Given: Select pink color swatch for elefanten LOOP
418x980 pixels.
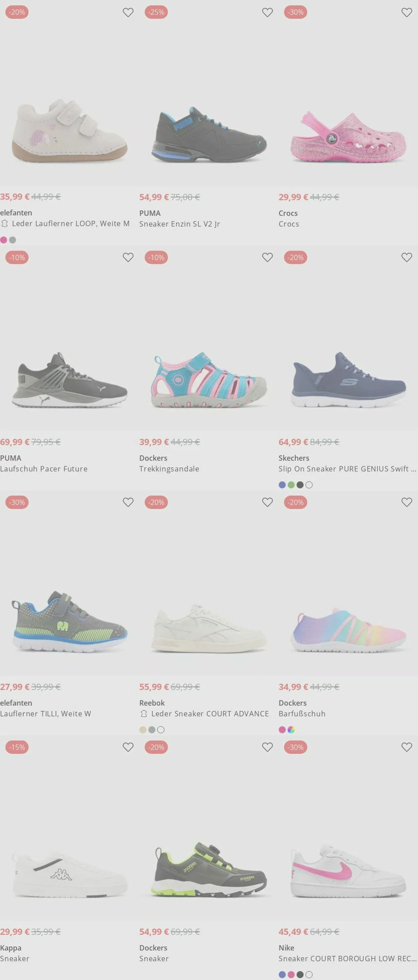Looking at the screenshot, I should (4, 240).
